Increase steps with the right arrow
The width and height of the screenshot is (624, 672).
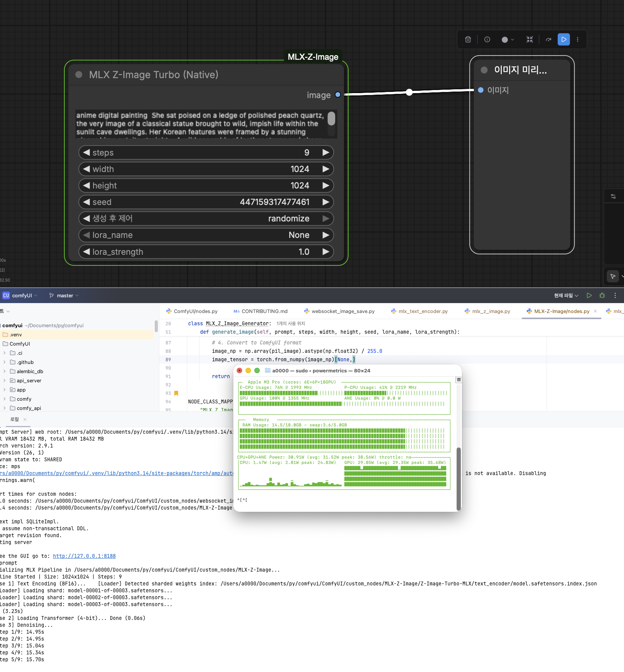[x=326, y=152]
